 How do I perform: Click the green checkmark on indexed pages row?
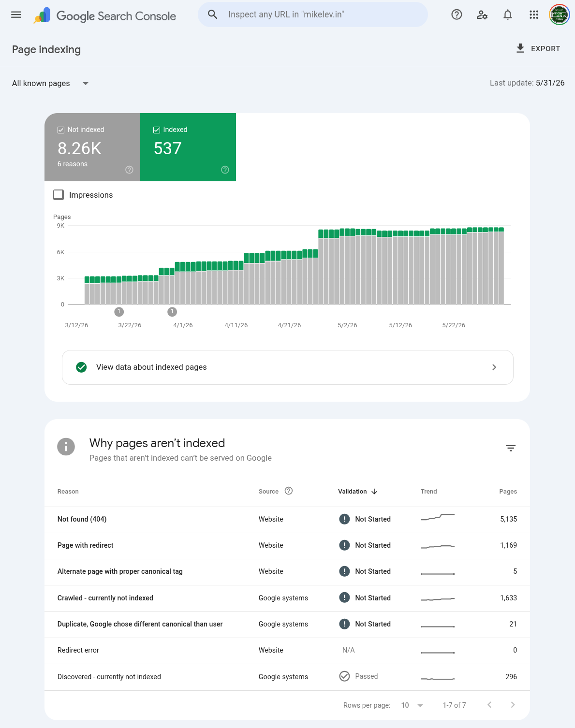81,367
